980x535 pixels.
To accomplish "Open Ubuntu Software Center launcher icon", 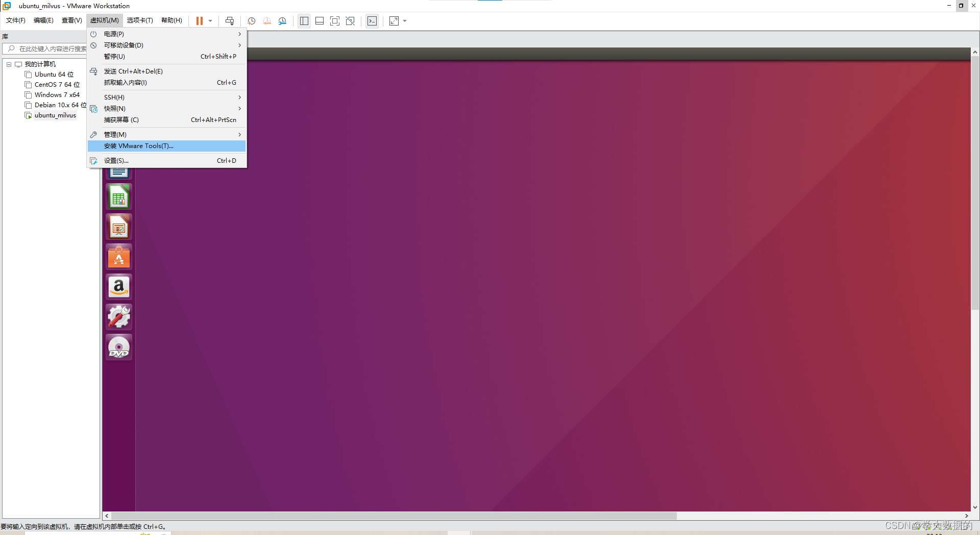I will coord(119,257).
